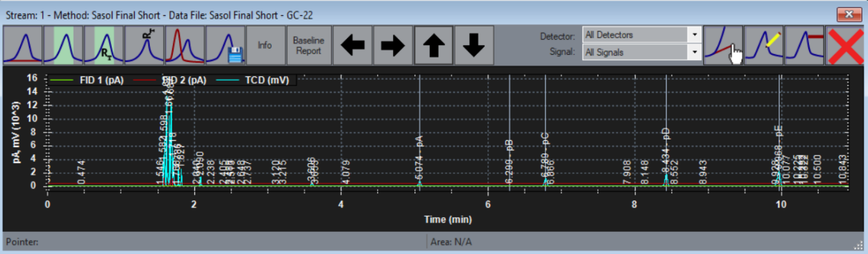This screenshot has height=254, width=868.
Task: Click the 6.299 pB peak marker
Action: click(x=510, y=161)
